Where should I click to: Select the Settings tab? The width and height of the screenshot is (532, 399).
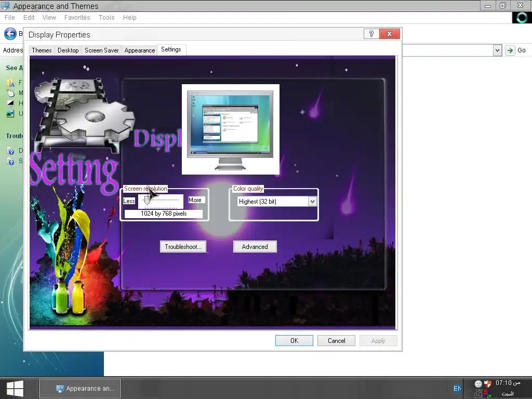pyautogui.click(x=171, y=49)
